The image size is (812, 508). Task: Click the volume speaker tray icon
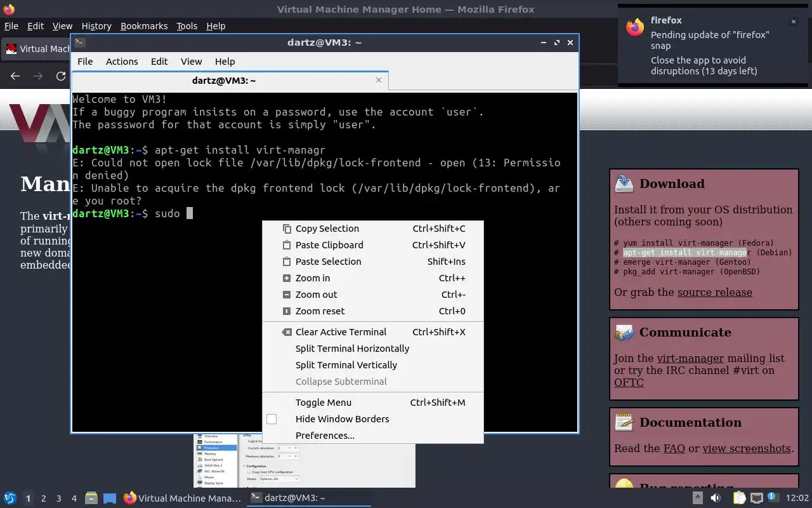(x=716, y=498)
